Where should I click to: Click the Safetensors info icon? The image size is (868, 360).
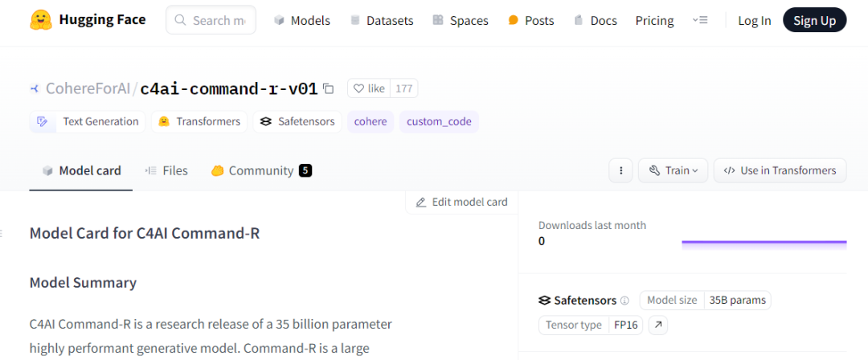(624, 301)
